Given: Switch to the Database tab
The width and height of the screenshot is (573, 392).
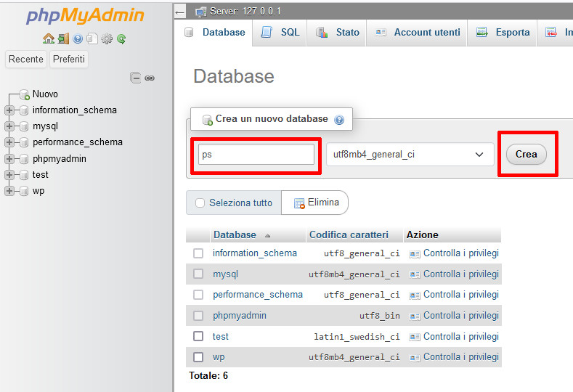Looking at the screenshot, I should (x=214, y=33).
